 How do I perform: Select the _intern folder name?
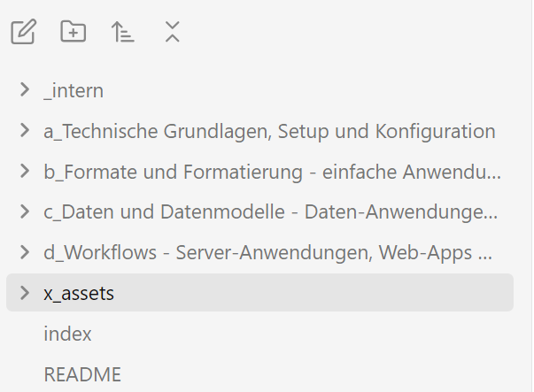point(74,90)
